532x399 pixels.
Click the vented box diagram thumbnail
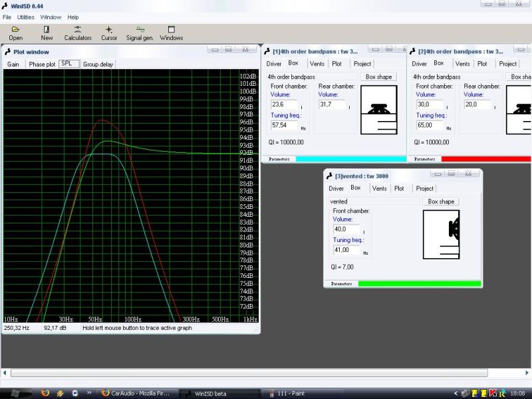pyautogui.click(x=441, y=235)
